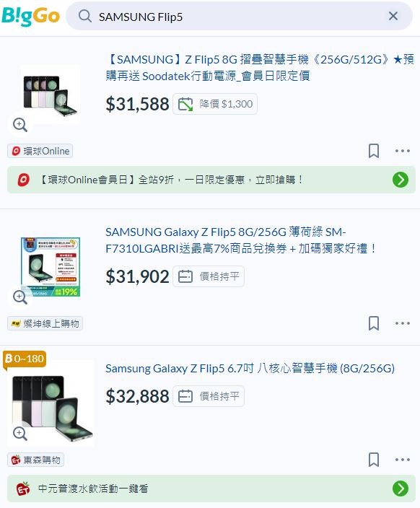The width and height of the screenshot is (420, 508).
Task: Open Samsung Galaxy Z Flip5 6.7吋 title link
Action: [250, 368]
